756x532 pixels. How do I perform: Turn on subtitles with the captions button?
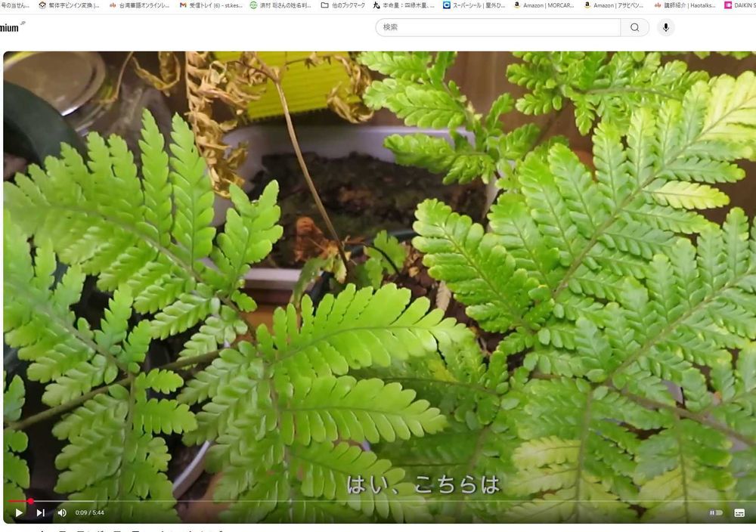(739, 512)
